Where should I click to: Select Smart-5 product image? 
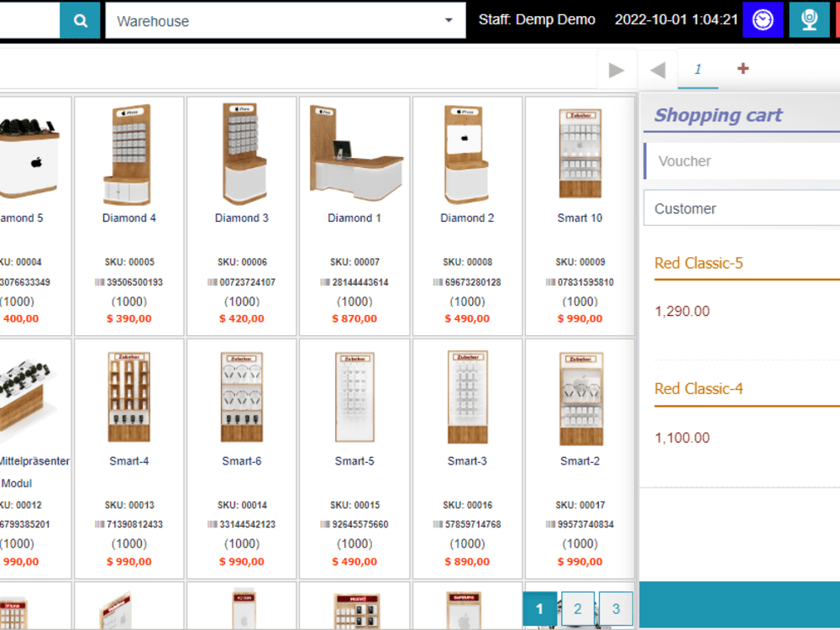point(354,397)
